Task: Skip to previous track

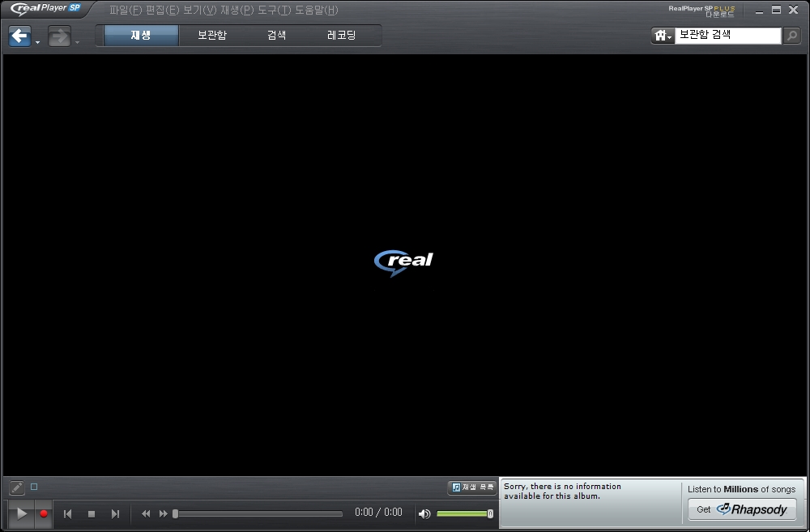Action: point(68,514)
